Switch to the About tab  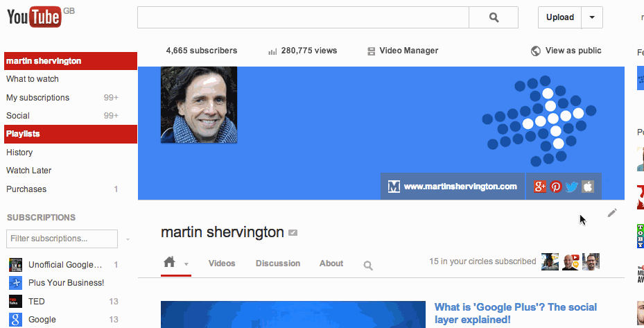pos(331,264)
